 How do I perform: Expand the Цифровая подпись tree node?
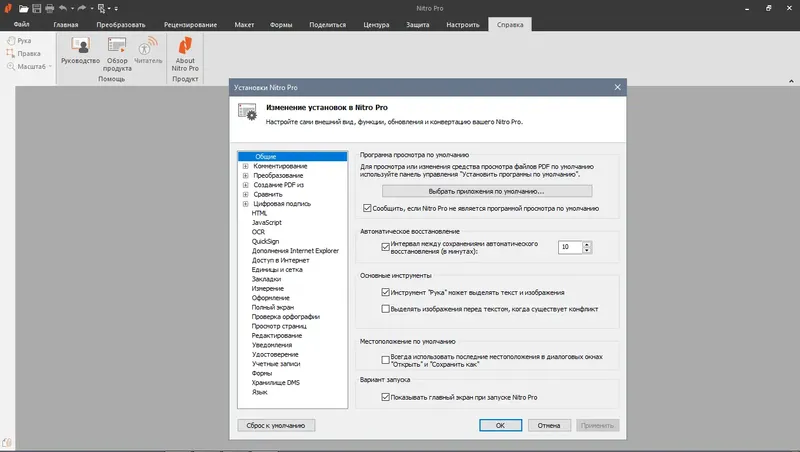(245, 204)
